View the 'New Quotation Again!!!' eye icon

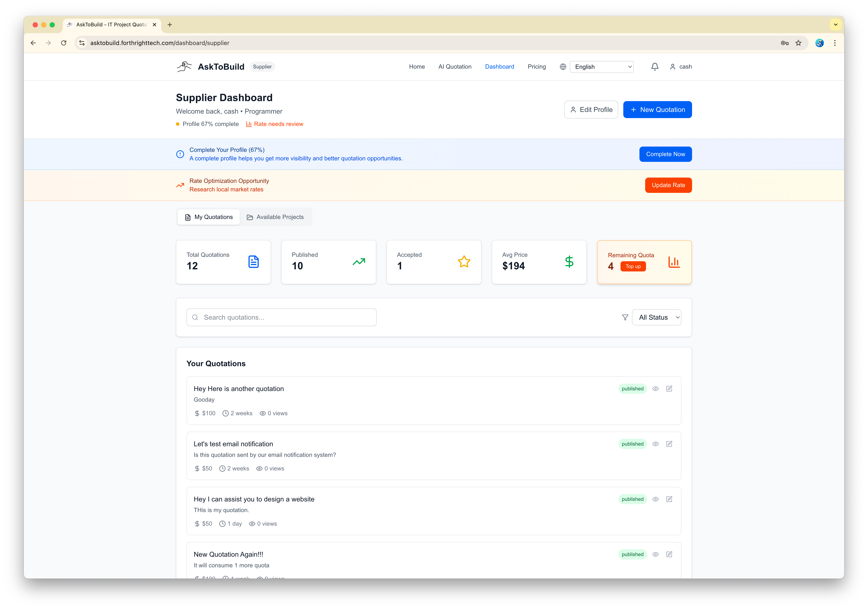coord(656,554)
